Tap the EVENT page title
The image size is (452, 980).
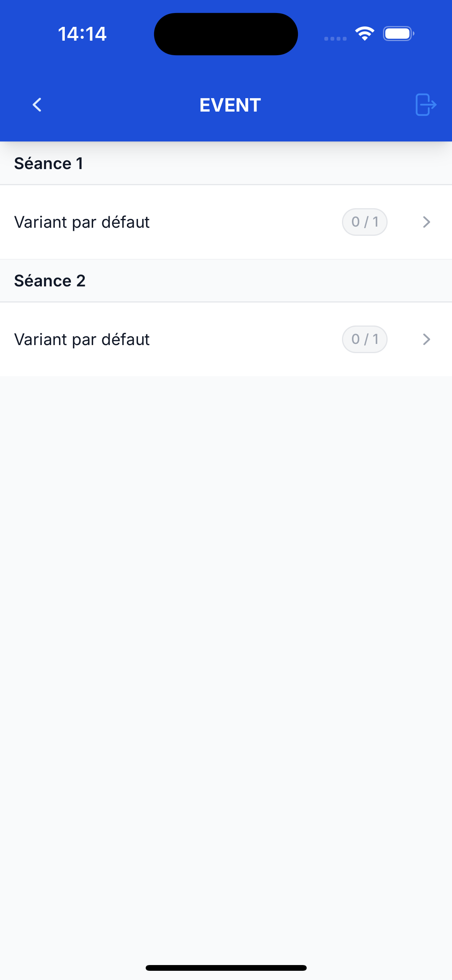click(230, 105)
